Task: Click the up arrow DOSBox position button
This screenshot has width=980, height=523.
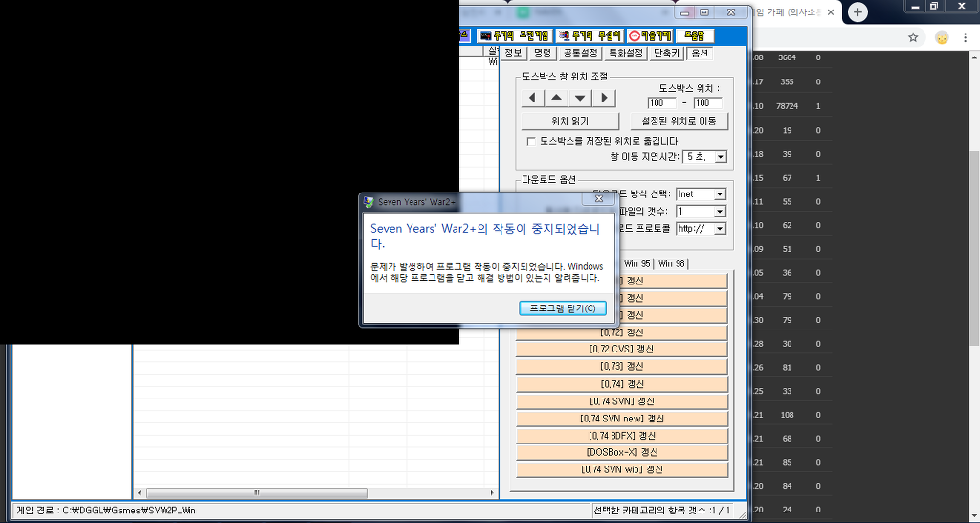Action: pyautogui.click(x=556, y=99)
